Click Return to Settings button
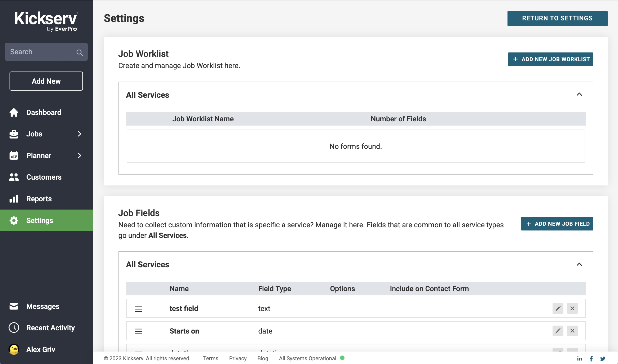 (557, 18)
